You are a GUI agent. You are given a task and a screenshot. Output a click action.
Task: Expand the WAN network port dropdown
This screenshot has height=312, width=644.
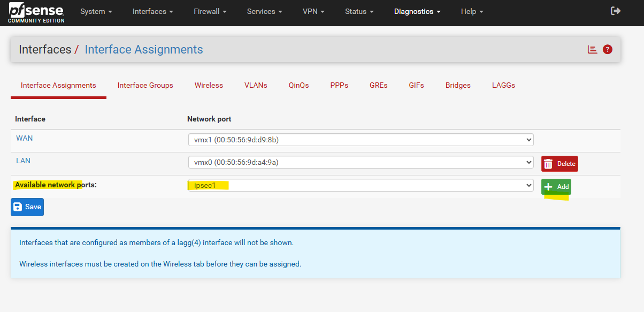361,140
